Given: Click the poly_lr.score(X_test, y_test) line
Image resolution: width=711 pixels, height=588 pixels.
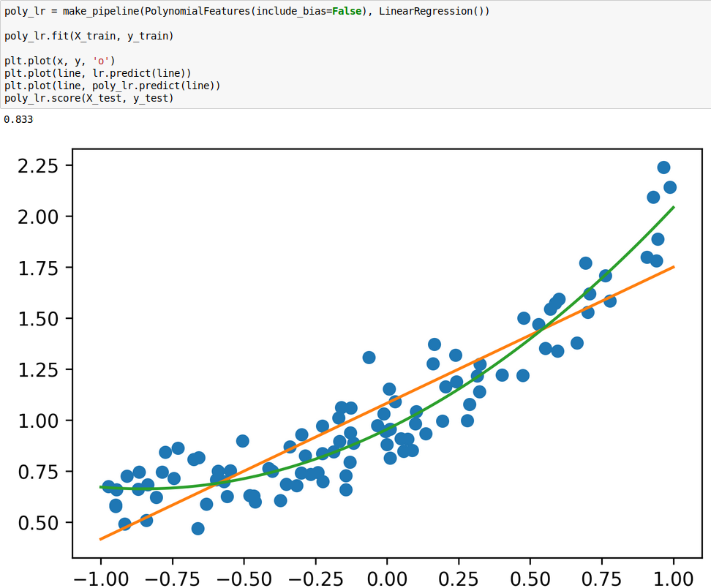Looking at the screenshot, I should point(89,97).
